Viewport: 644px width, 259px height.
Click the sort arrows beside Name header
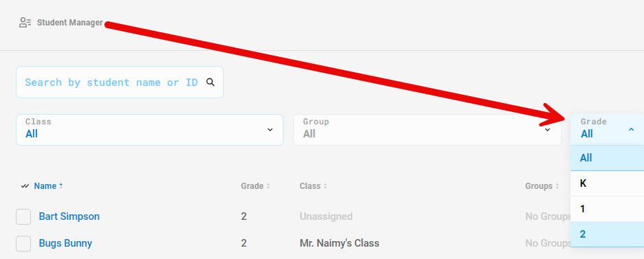[61, 185]
